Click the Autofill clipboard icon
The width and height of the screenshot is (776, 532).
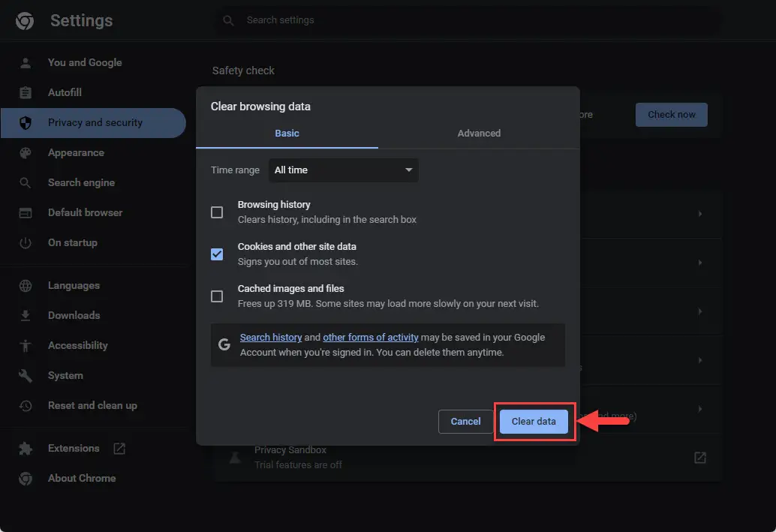(26, 92)
